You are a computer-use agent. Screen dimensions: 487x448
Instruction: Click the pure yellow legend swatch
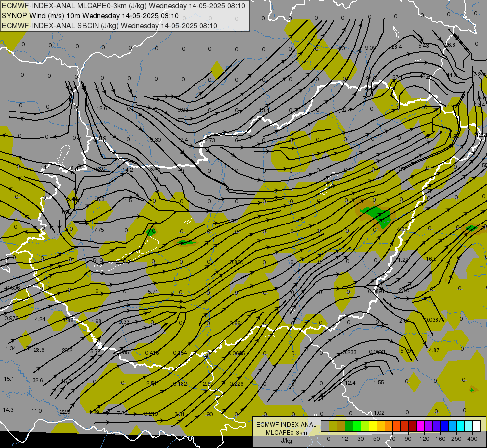coord(373,426)
